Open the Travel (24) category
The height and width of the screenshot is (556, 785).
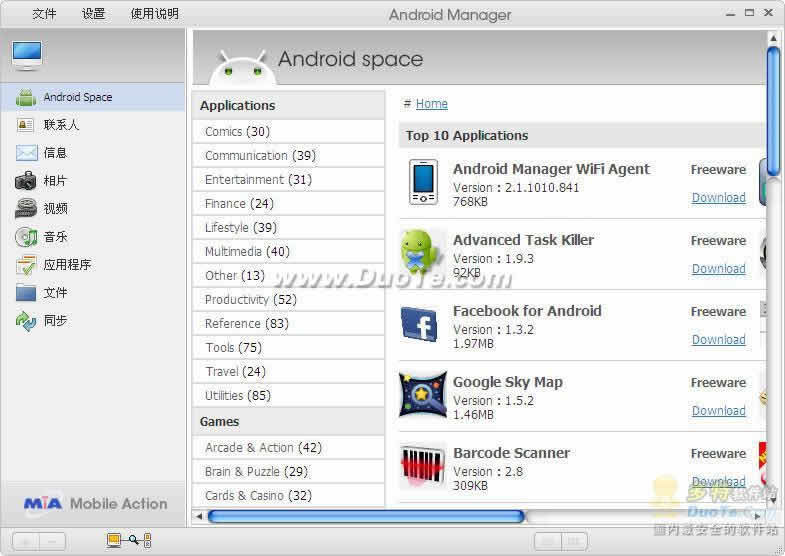pyautogui.click(x=288, y=372)
